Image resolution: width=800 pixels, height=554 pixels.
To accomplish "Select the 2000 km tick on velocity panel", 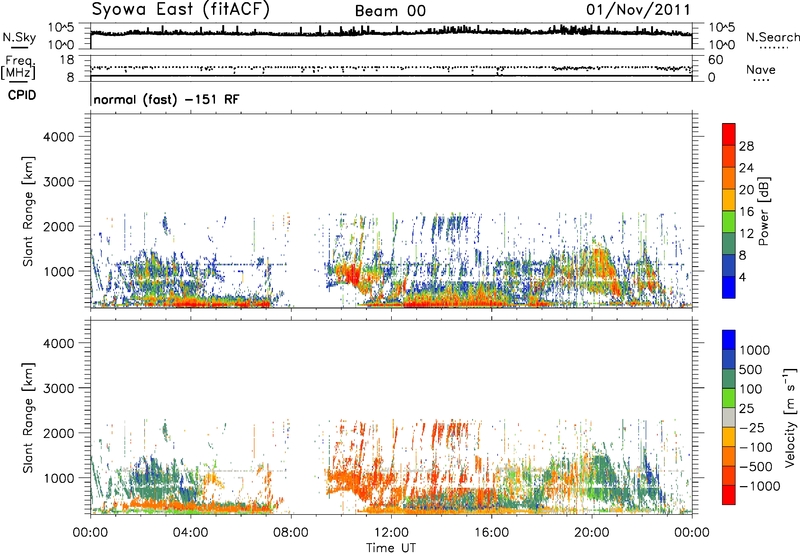I will (x=59, y=433).
